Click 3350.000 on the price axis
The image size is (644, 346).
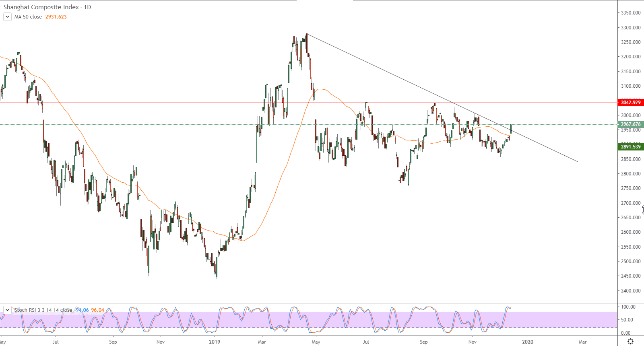[631, 13]
